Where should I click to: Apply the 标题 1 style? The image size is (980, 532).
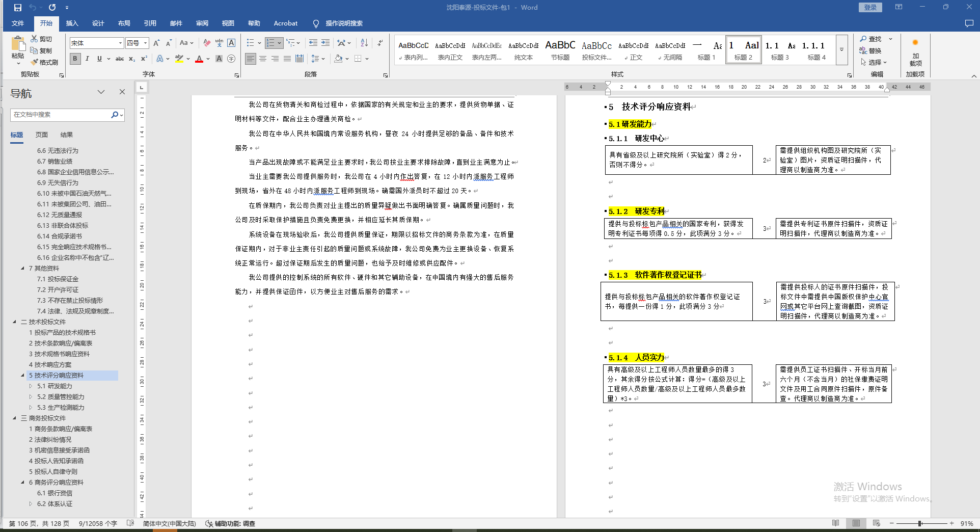click(x=706, y=50)
